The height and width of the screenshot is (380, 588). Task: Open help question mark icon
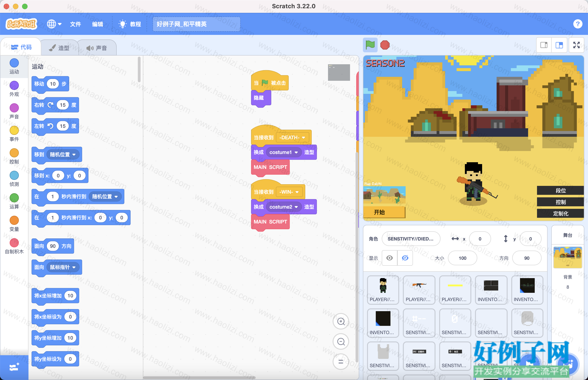point(578,24)
